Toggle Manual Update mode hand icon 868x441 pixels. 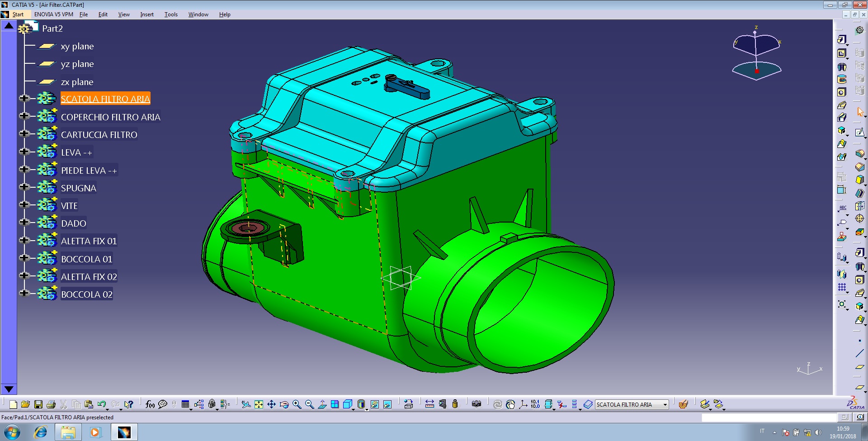coord(510,404)
